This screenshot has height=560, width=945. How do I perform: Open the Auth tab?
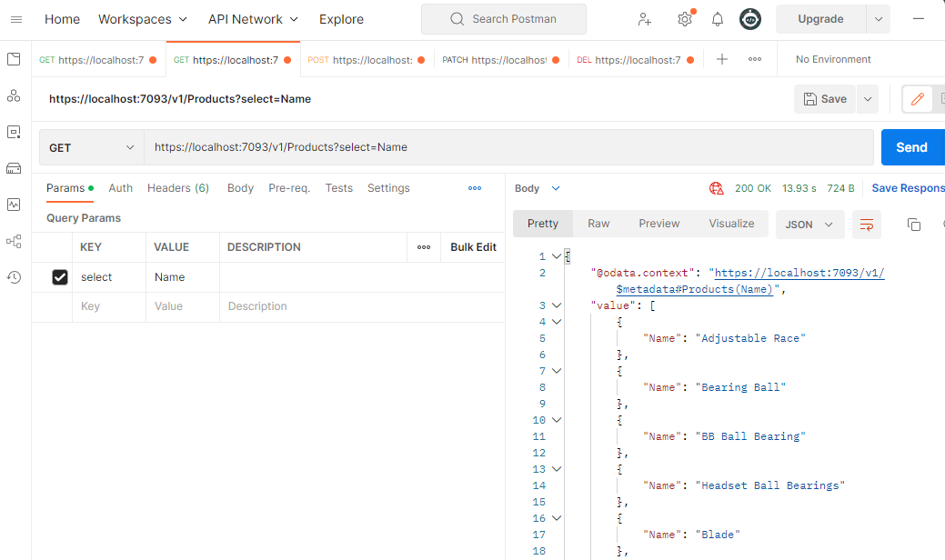121,188
